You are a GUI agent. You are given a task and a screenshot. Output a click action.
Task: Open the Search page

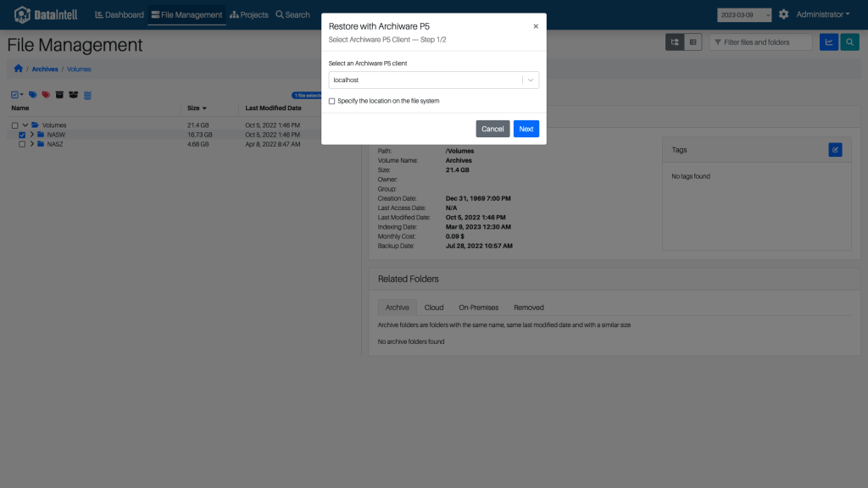(x=292, y=15)
